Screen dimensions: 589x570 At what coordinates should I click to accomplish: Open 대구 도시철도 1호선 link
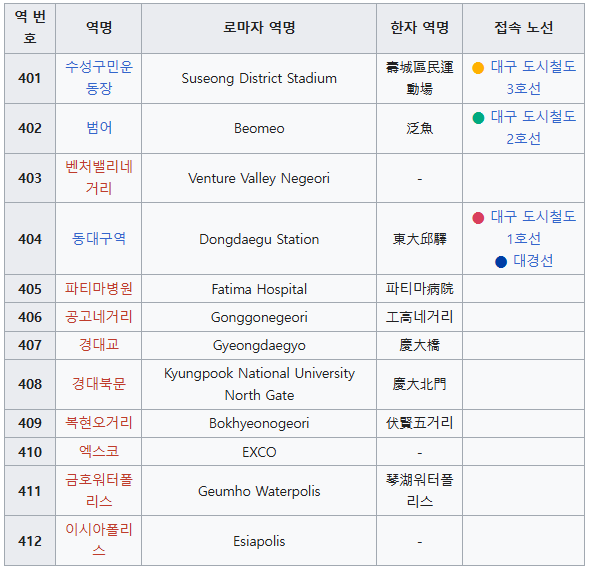click(x=533, y=227)
